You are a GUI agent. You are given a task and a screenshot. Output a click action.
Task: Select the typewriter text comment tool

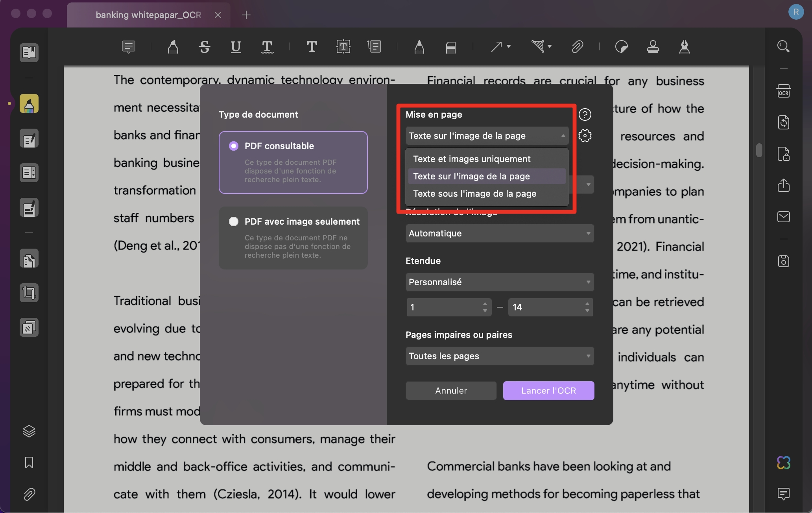(312, 47)
